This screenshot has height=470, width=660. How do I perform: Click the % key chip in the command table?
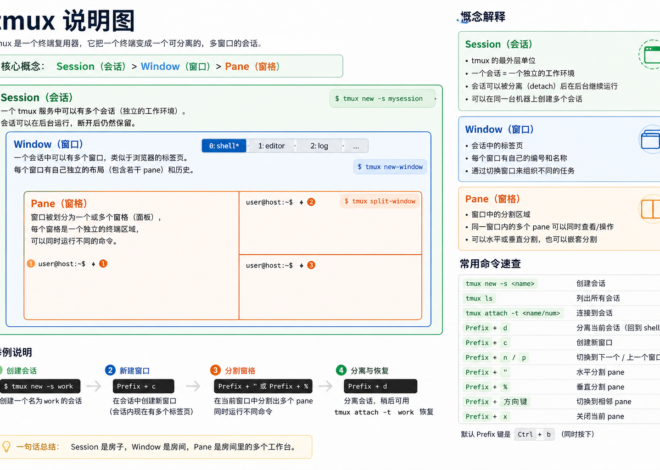click(505, 387)
